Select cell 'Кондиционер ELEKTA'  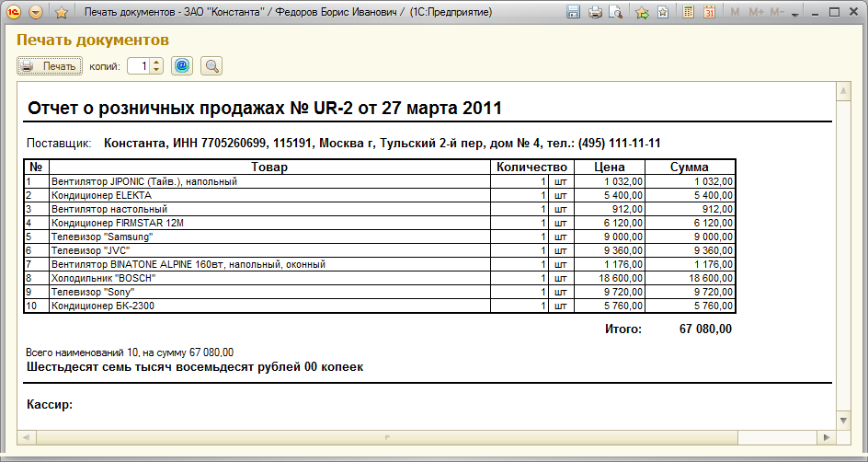coord(269,195)
